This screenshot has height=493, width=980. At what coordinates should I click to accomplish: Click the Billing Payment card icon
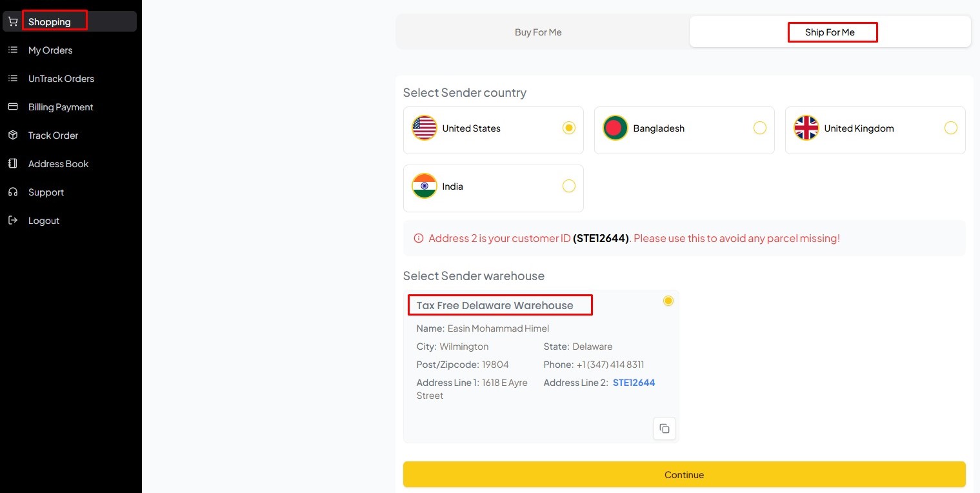(x=13, y=107)
